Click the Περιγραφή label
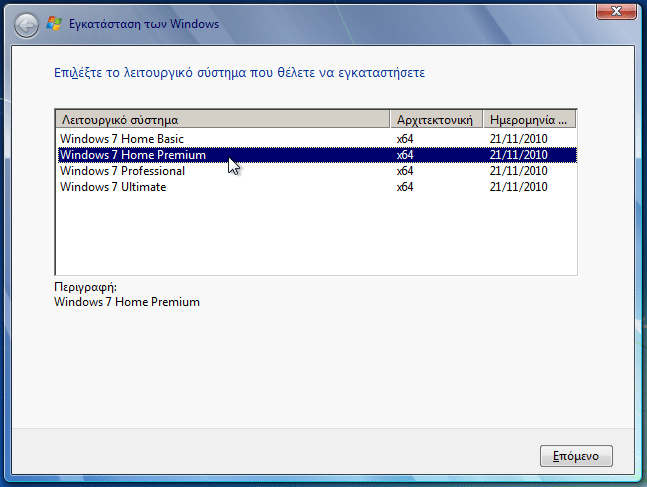The image size is (647, 487). 85,287
